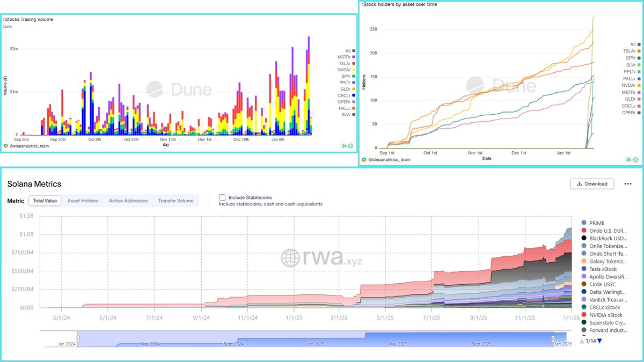Click Delta Wellingt... legend entry

[603, 292]
